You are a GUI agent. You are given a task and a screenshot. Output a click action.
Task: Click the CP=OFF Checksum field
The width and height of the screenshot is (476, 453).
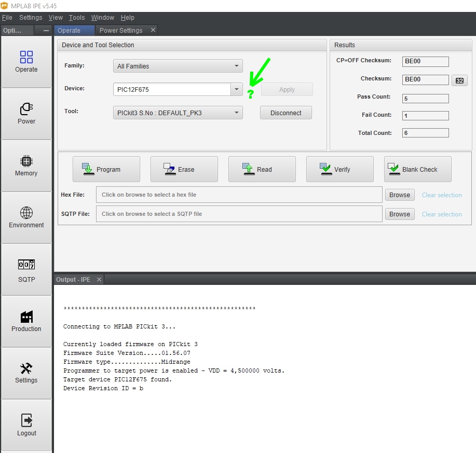point(425,61)
